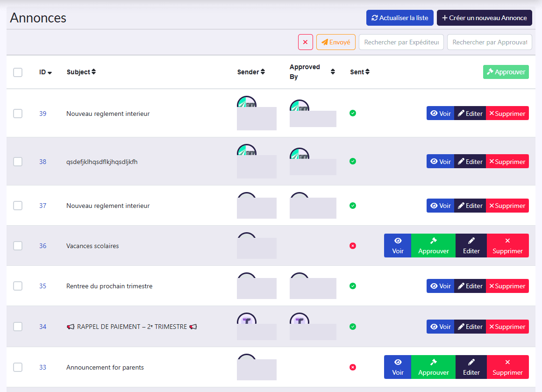This screenshot has width=542, height=392.
Task: Approve Announcement for parents
Action: pyautogui.click(x=434, y=367)
